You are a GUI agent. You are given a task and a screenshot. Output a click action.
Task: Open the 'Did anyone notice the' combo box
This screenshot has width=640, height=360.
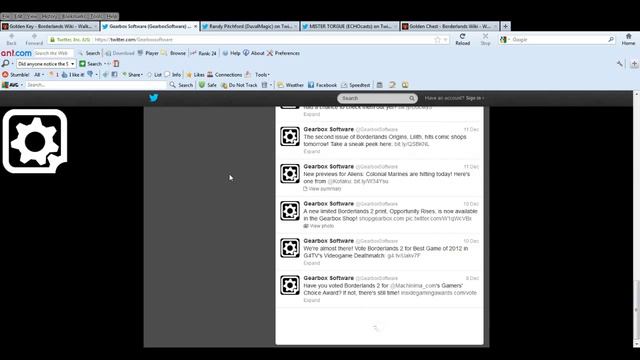pyautogui.click(x=46, y=64)
